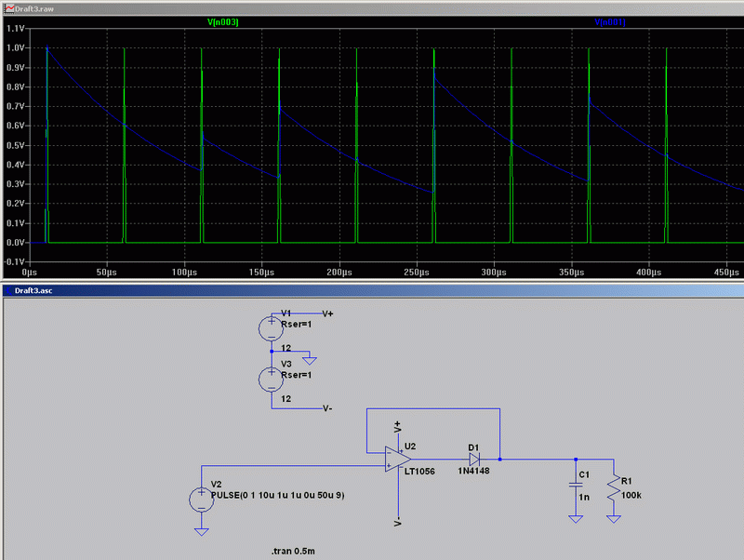Click the V+ net label near V1
Screen dimensions: 744x560
pos(328,313)
